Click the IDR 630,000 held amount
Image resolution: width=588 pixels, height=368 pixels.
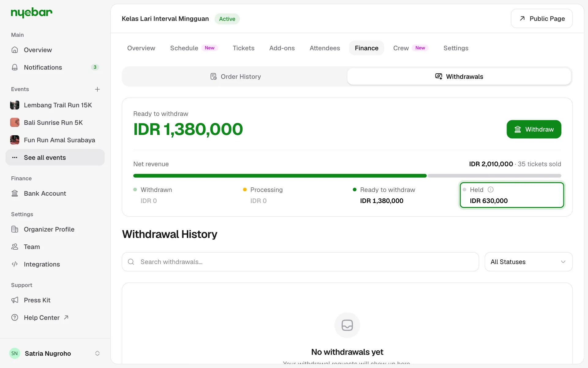coord(488,201)
